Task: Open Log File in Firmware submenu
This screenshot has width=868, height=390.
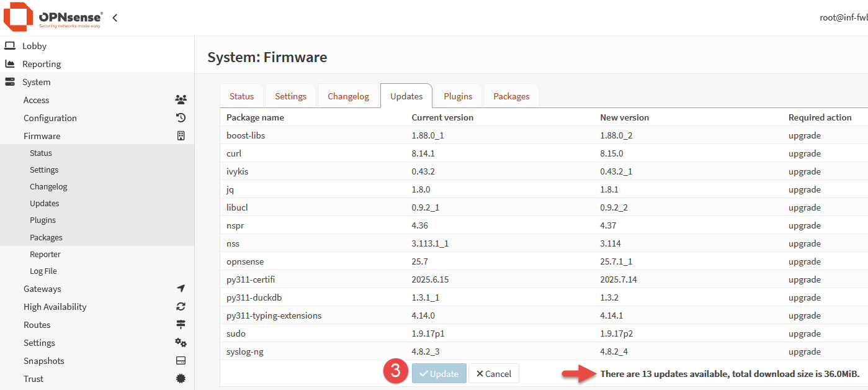Action: tap(43, 271)
